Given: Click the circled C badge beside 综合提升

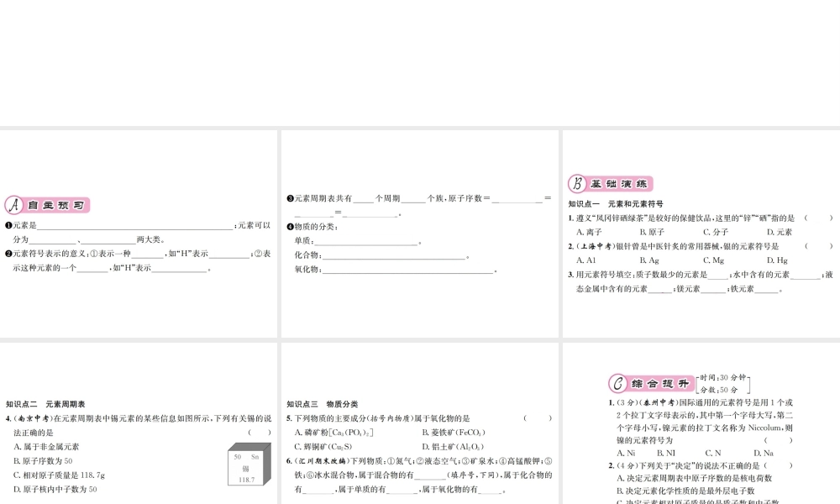Looking at the screenshot, I should tap(617, 384).
